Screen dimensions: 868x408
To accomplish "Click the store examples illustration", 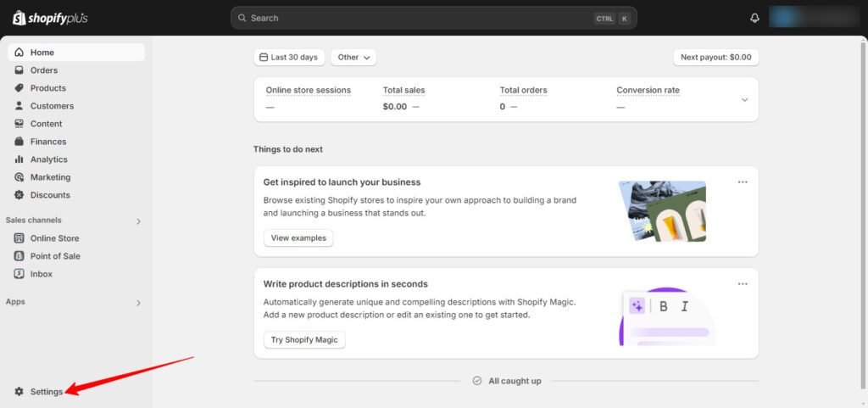I will pos(662,211).
